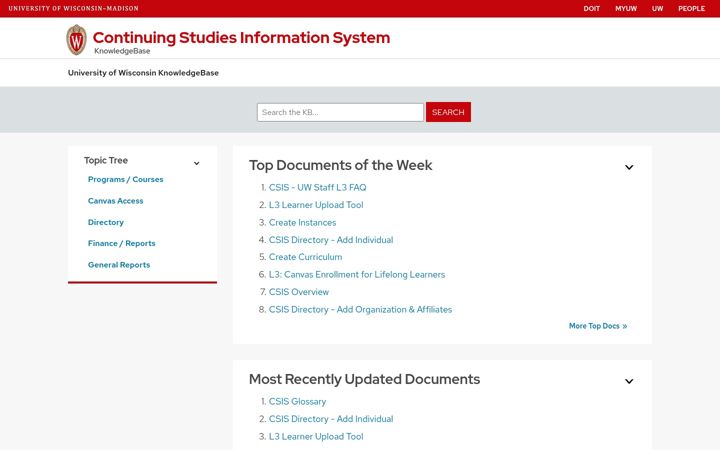Collapse Top Documents of the Week section
The image size is (720, 450).
(x=629, y=167)
